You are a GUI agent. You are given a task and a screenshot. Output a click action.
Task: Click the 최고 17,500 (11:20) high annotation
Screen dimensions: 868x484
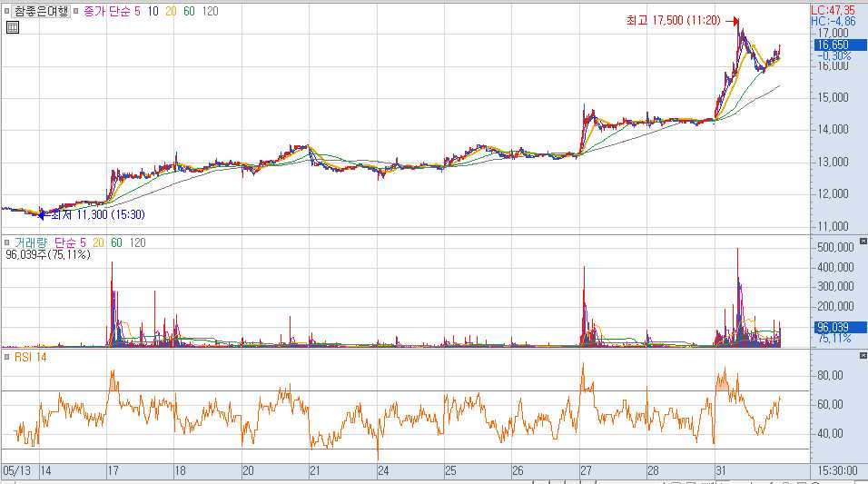tap(674, 21)
